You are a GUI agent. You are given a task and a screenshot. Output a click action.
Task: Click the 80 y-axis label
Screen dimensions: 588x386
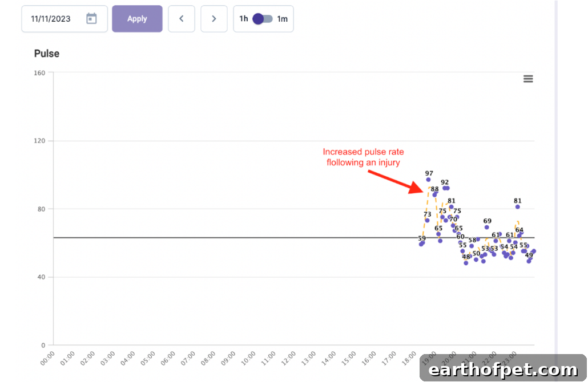click(41, 209)
